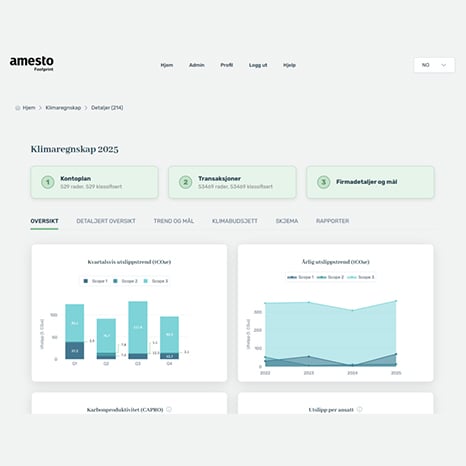The image size is (466, 466).
Task: Click the amesto Footprint logo
Action: click(32, 64)
